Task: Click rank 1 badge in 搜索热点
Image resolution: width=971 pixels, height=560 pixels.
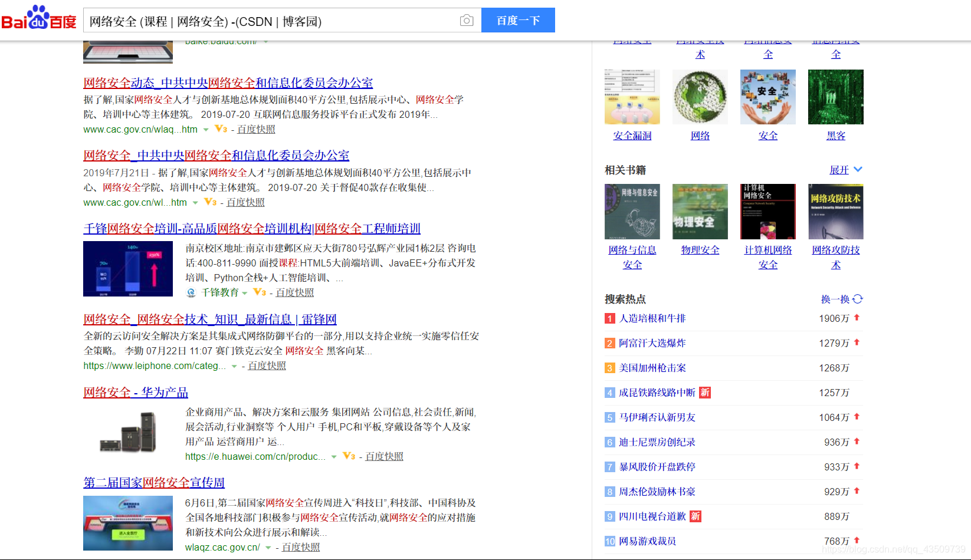Action: coord(610,318)
